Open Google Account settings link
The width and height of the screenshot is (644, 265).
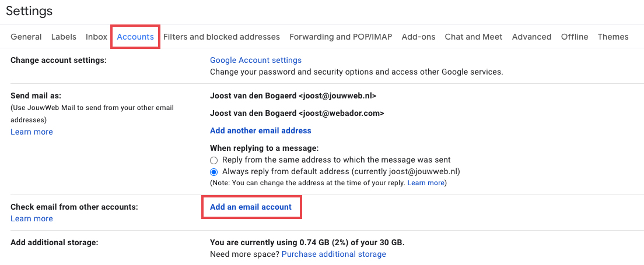coord(256,60)
